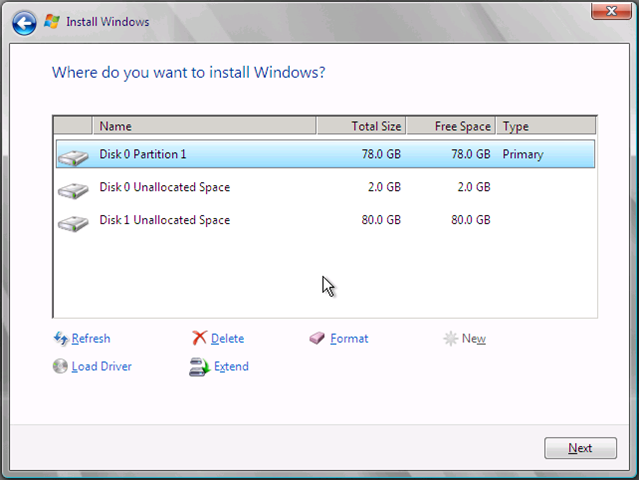
Task: Click the blue back arrow button
Action: tap(24, 23)
